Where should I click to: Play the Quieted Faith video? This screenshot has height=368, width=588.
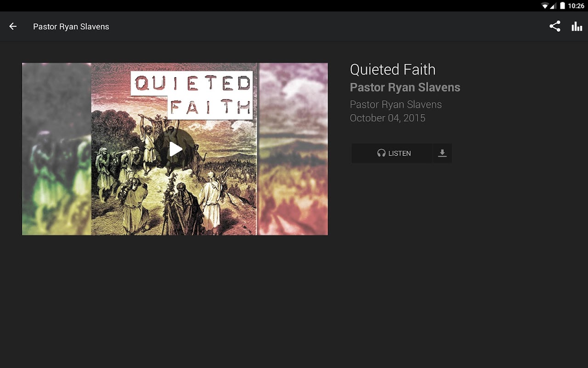(175, 149)
